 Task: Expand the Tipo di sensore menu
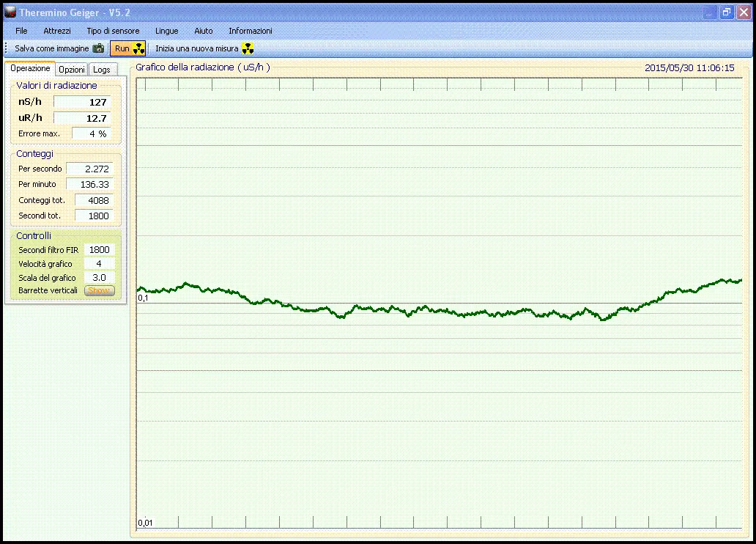click(x=113, y=31)
